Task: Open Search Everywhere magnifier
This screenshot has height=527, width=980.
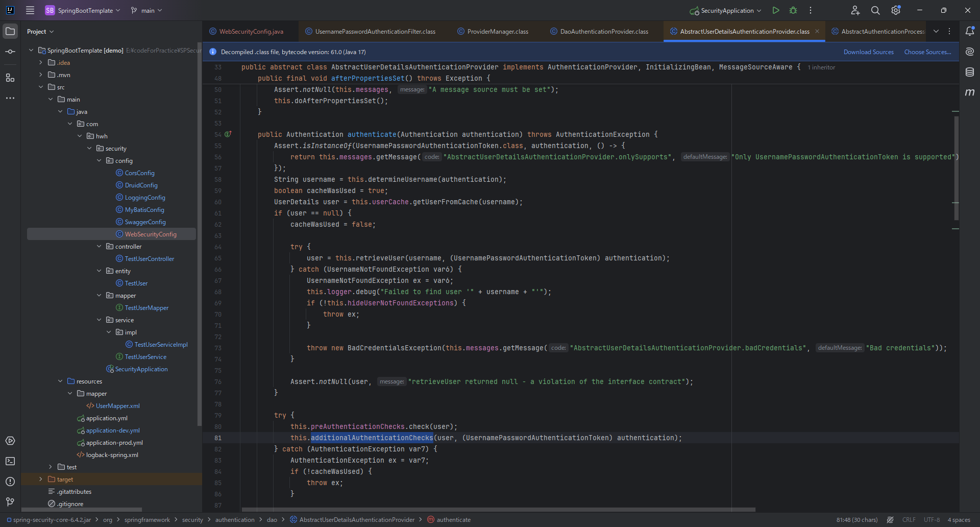Action: (875, 10)
